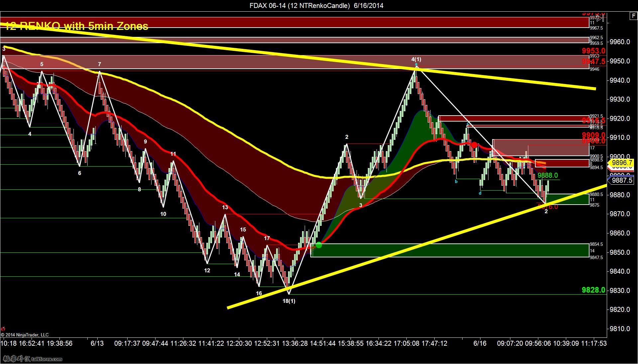The image size is (638, 364).
Task: Click the red dot marker near wave c
Action: pyautogui.click(x=474, y=145)
